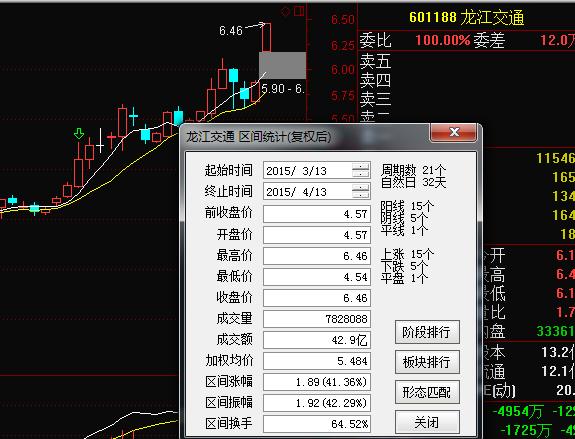The width and height of the screenshot is (575, 439).
Task: Select the 收盘价 value field
Action: [317, 298]
